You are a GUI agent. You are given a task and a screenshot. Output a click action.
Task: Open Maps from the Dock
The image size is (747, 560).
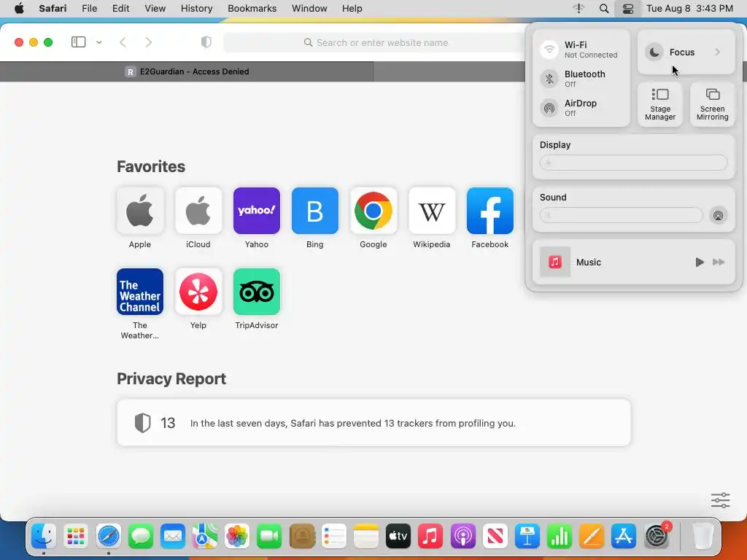(205, 536)
